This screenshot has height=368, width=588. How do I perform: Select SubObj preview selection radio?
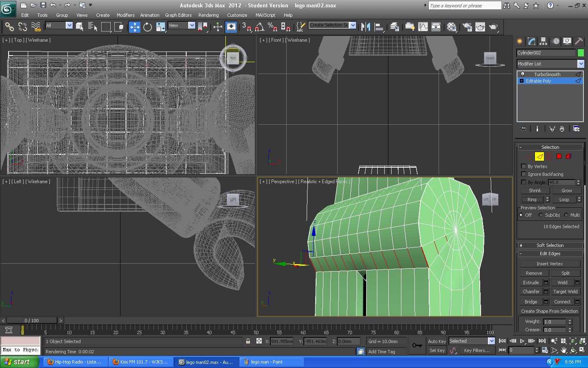pos(541,215)
